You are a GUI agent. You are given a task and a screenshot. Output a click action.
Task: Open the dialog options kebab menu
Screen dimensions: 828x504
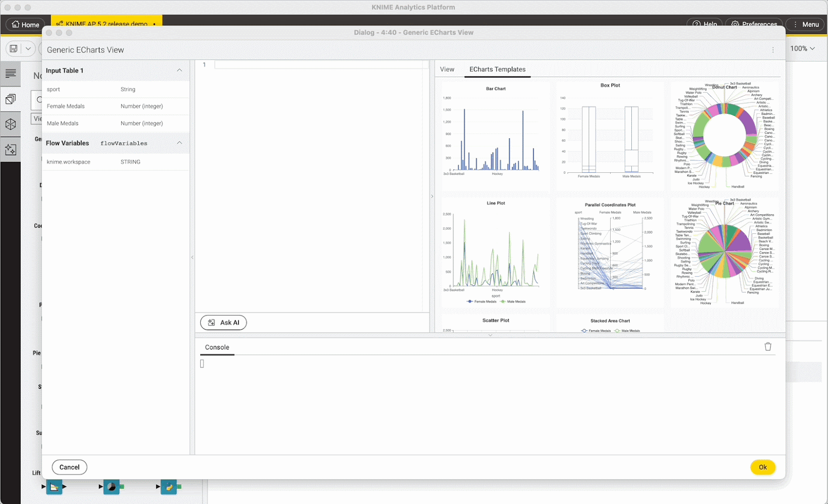tap(773, 50)
